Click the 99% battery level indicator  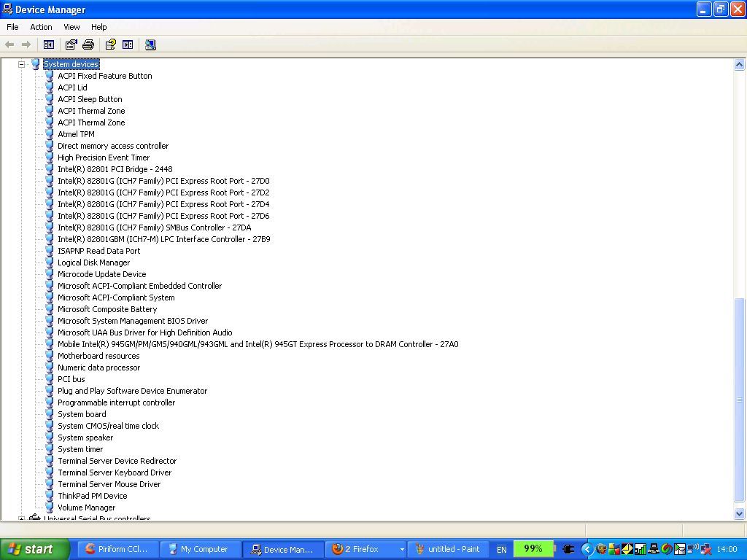(533, 548)
